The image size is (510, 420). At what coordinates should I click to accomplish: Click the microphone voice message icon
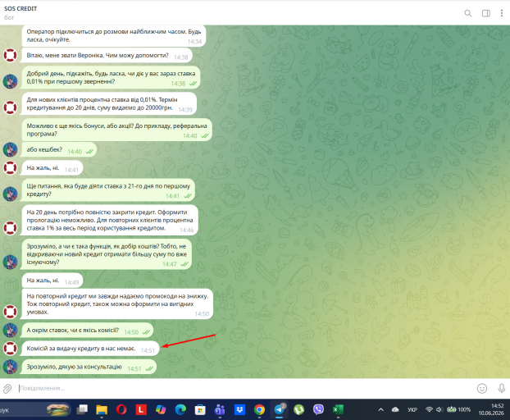pyautogui.click(x=502, y=388)
